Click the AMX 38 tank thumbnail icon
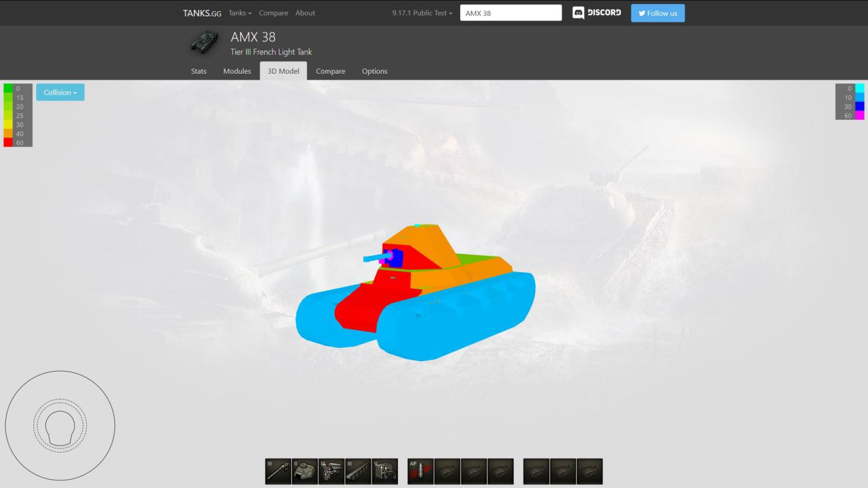This screenshot has height=488, width=868. coord(204,42)
